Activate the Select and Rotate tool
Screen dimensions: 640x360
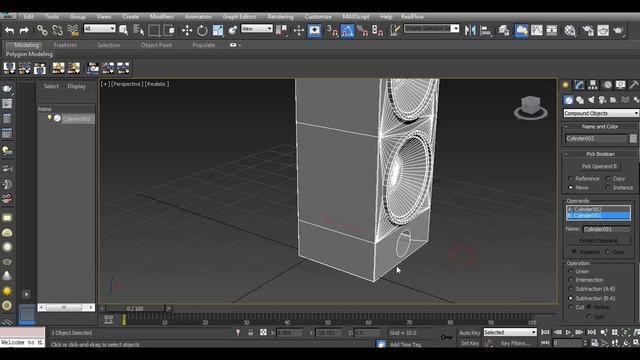click(x=202, y=30)
